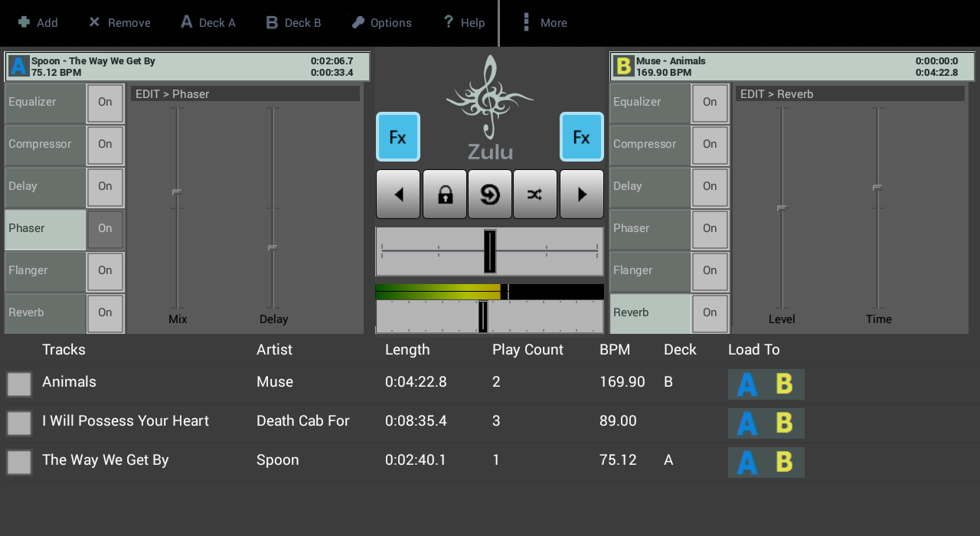Click the left Fx effects icon
The image size is (980, 536).
(397, 136)
